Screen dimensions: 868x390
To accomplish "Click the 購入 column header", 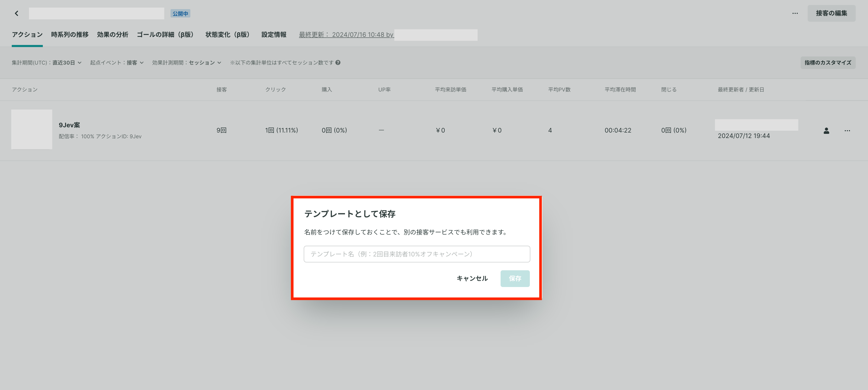I will [327, 89].
